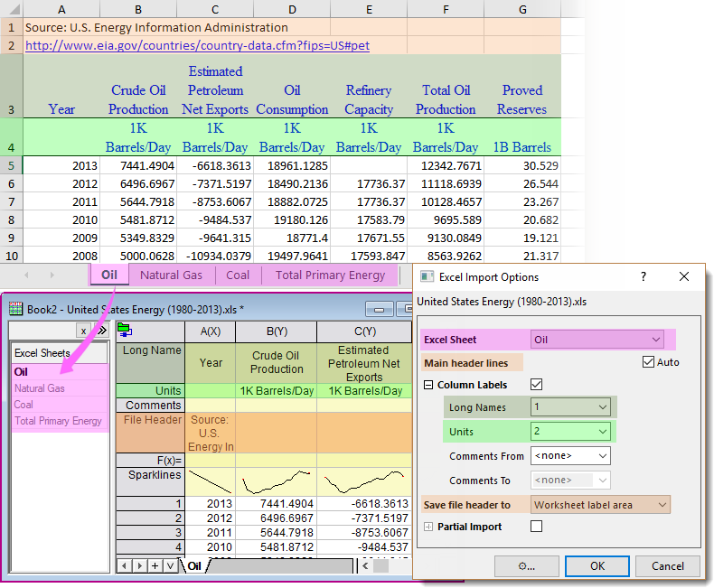714x588 pixels.
Task: Click the right sheet navigation arrow in Book2
Action: (140, 565)
